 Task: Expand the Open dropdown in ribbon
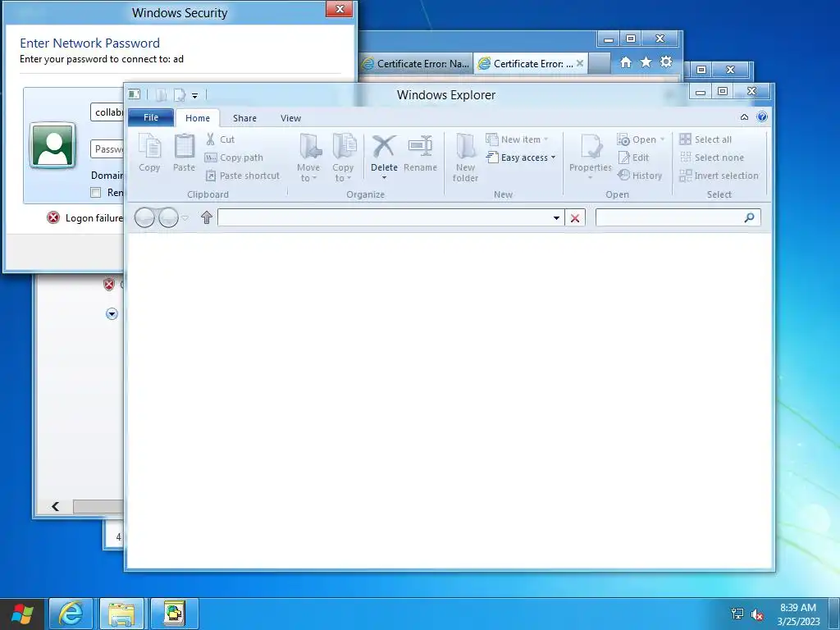coord(662,139)
